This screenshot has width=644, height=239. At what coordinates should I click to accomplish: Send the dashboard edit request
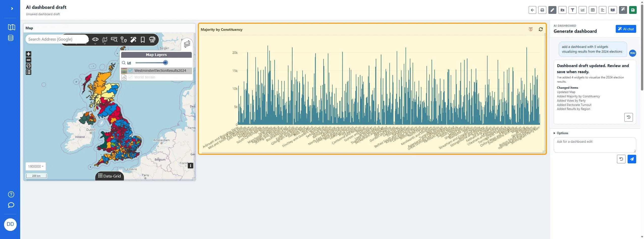(x=632, y=159)
